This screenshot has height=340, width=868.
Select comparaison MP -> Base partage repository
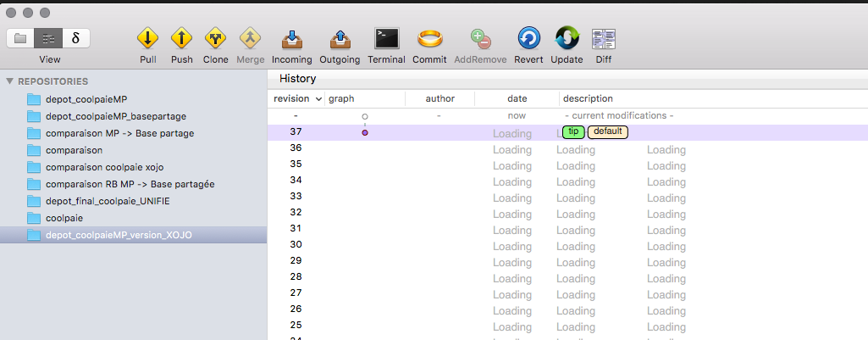134,134
